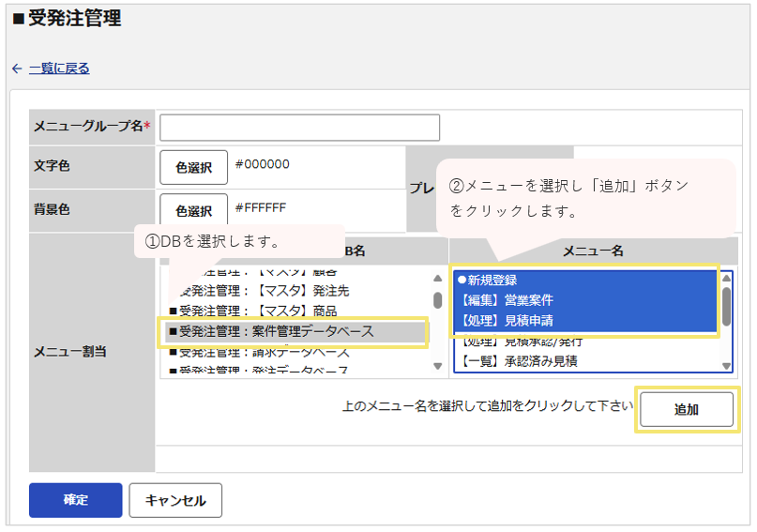Click the #FFFFFF background color value

(260, 208)
